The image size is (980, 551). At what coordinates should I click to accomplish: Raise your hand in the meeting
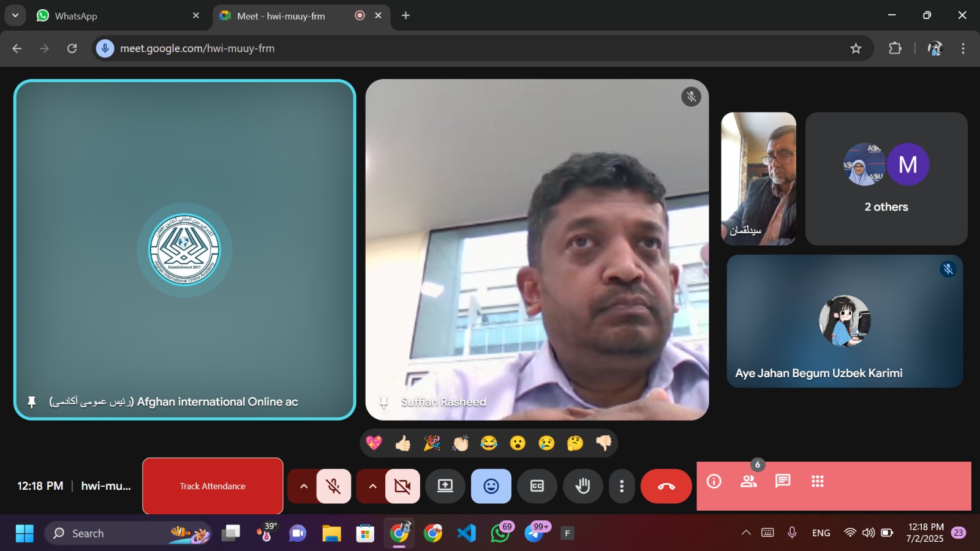(582, 486)
